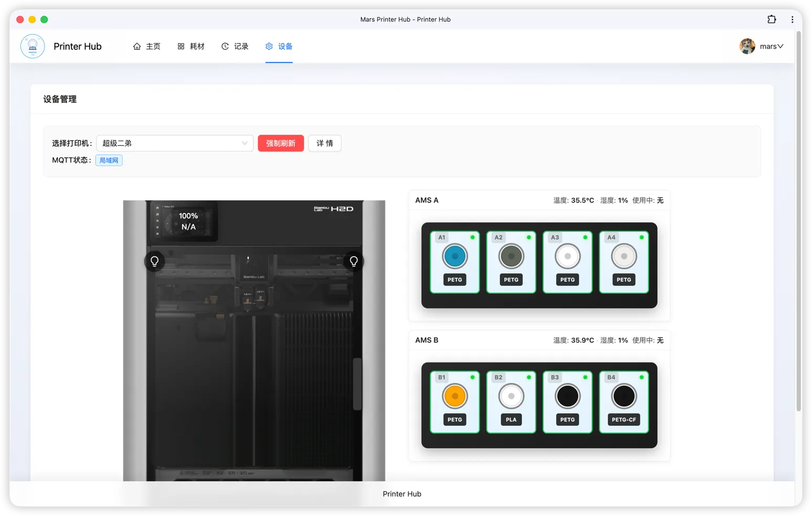Click the Printer Hub logo icon
This screenshot has width=812, height=516.
pos(33,46)
